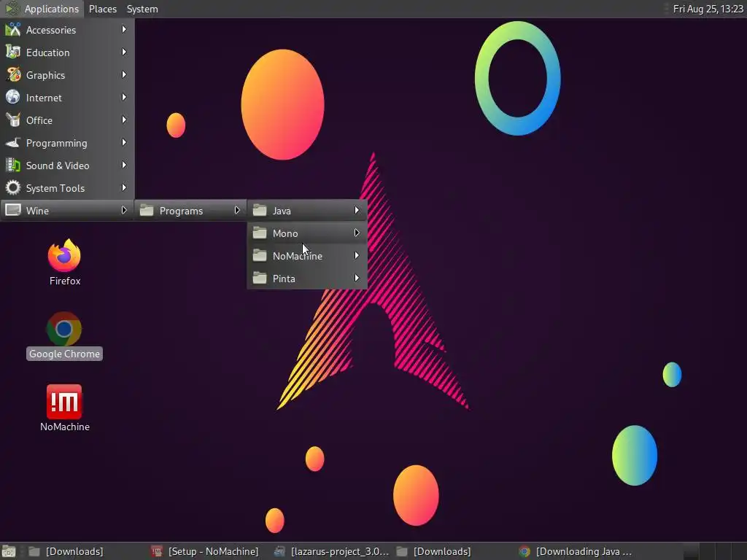This screenshot has width=747, height=560.
Task: Click the Programs folder icon
Action: point(147,210)
